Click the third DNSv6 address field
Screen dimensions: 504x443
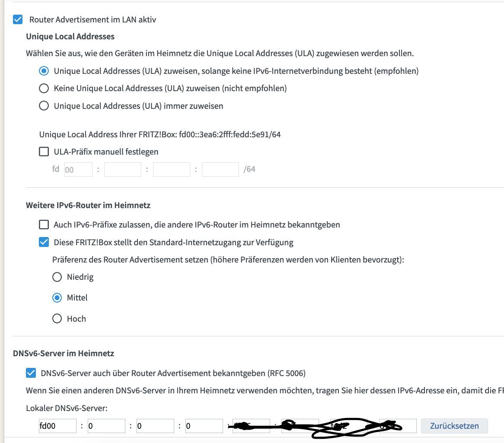point(155,426)
